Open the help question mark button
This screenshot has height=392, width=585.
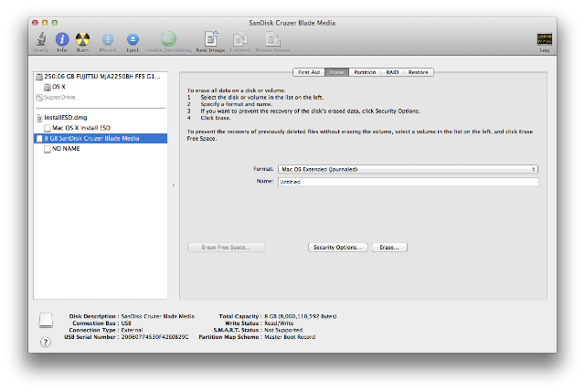(46, 342)
